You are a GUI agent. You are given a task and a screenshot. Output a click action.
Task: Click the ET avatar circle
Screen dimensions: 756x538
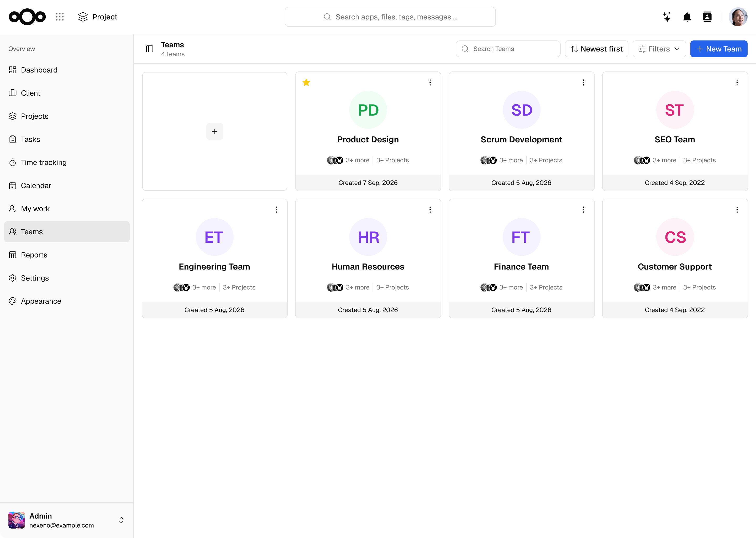click(x=214, y=237)
